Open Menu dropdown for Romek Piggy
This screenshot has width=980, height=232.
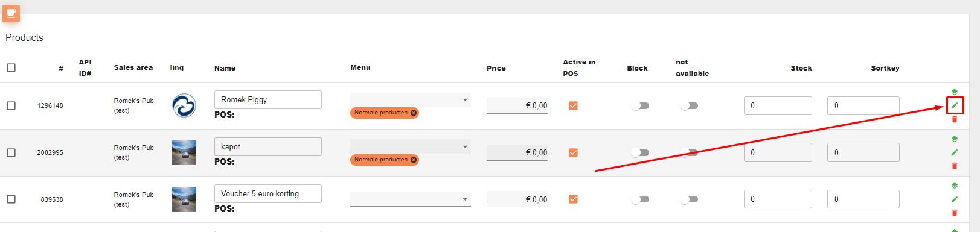[x=411, y=100]
